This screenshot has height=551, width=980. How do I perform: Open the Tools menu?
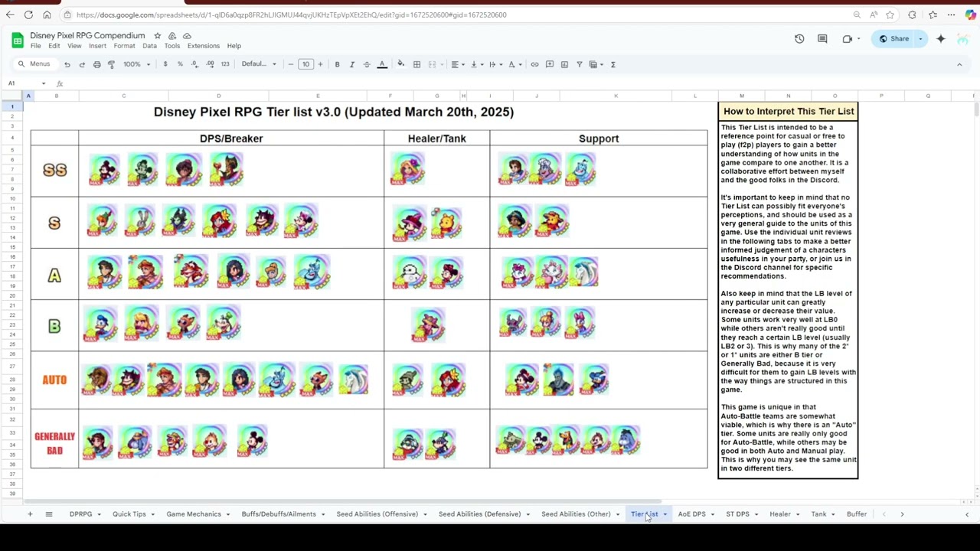171,46
